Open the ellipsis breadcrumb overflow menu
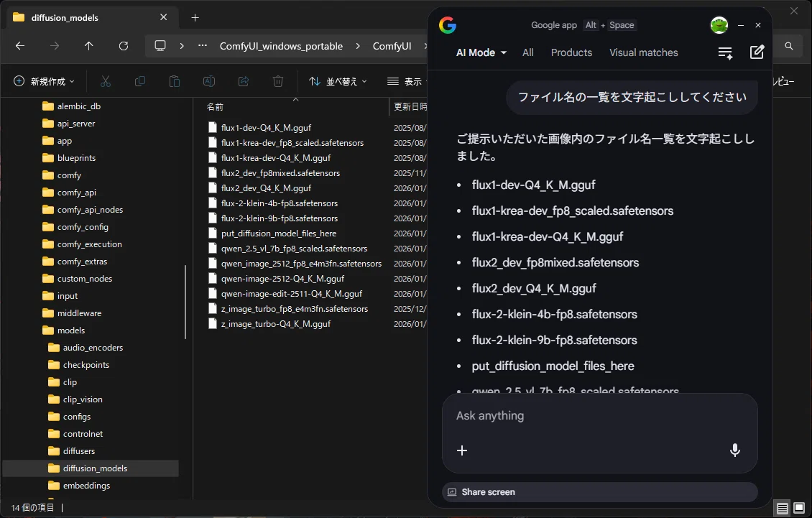Screen dimensions: 812x518 coord(203,45)
